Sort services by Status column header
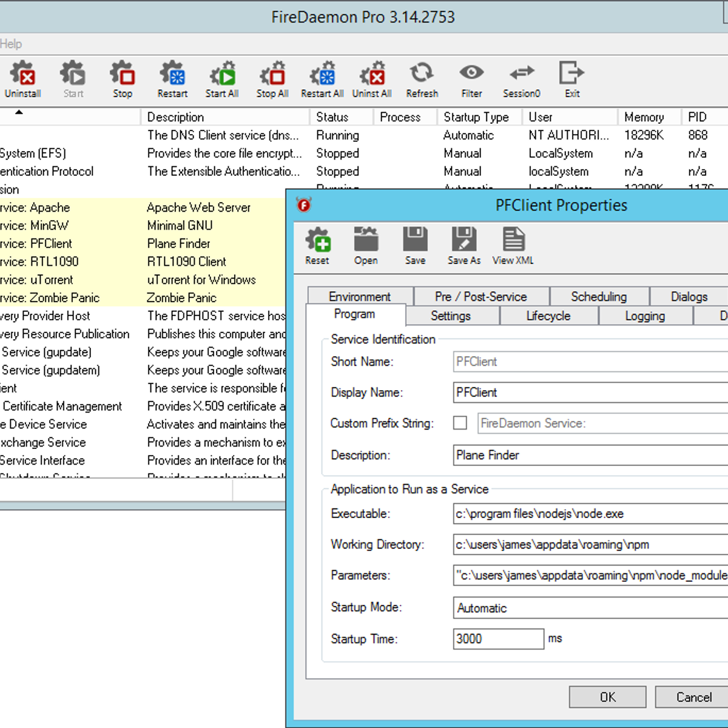Viewport: 728px width, 728px height. coord(332,117)
